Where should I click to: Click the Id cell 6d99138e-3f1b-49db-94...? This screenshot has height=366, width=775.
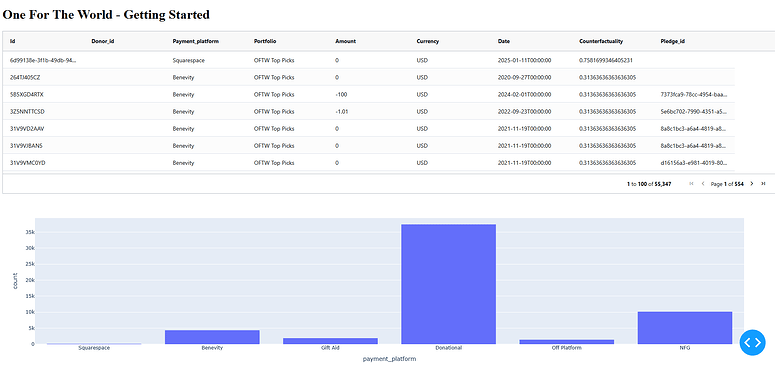pyautogui.click(x=43, y=60)
